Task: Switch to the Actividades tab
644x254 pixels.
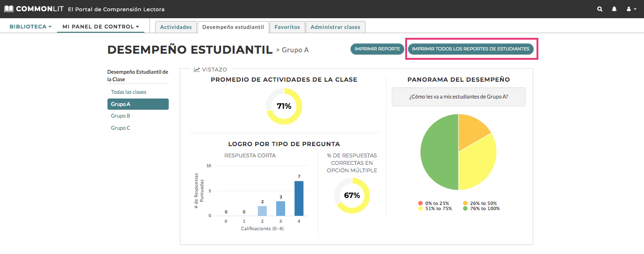Action: point(176,27)
